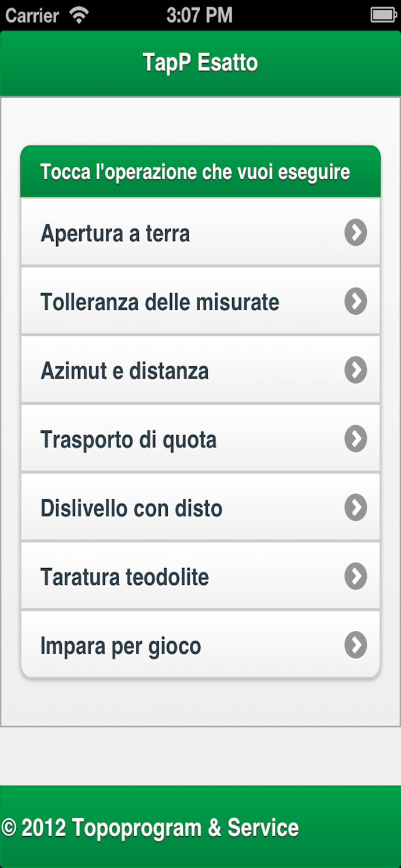Tap the arrow icon on Azimut e distanza
The width and height of the screenshot is (401, 868).
click(355, 370)
